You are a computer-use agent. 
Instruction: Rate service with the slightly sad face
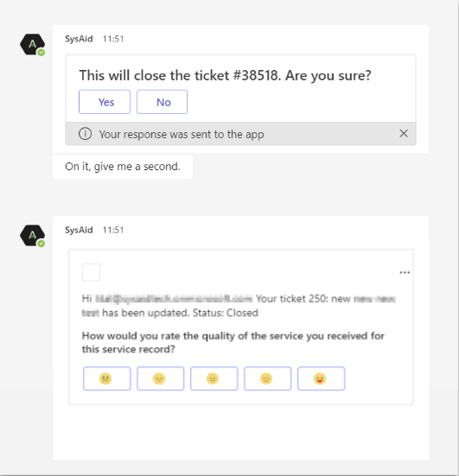(x=161, y=378)
